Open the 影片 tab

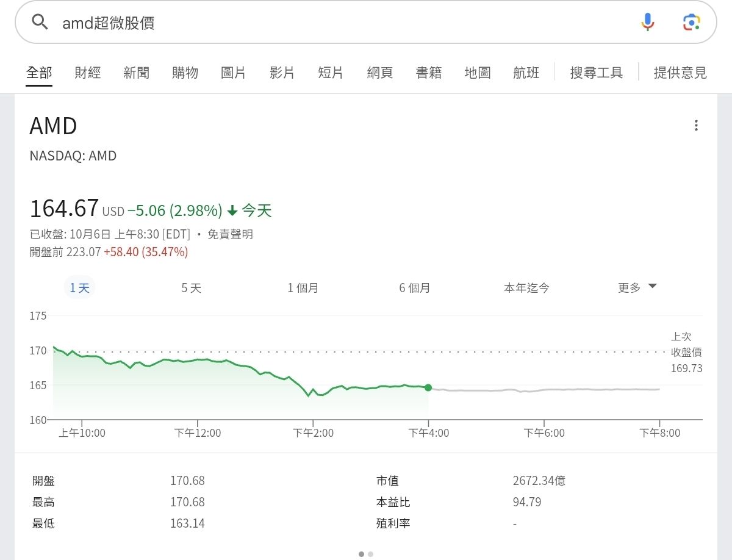[282, 73]
